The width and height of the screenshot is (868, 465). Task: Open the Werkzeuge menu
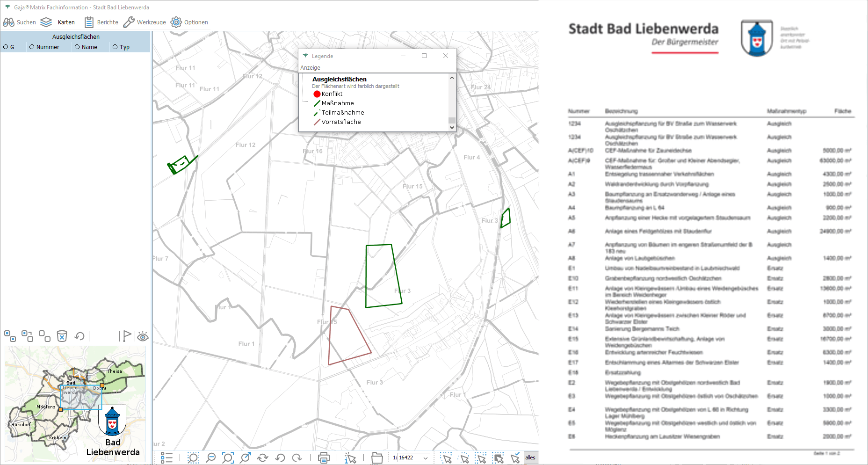click(x=145, y=22)
